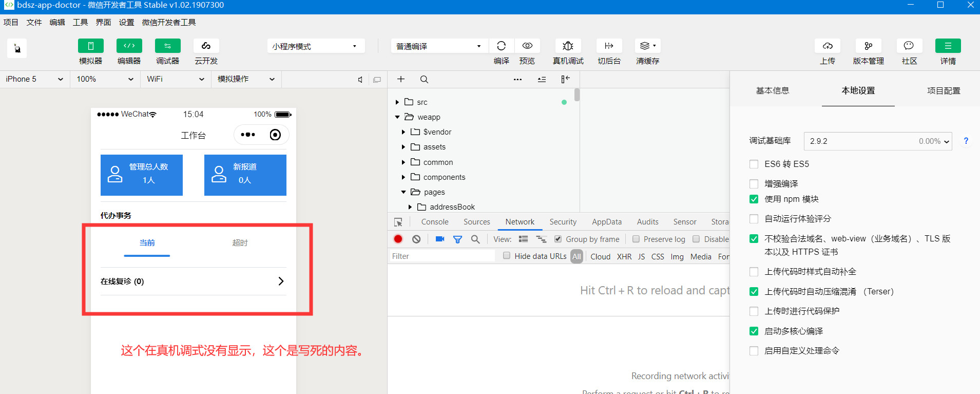This screenshot has height=394, width=980.
Task: Open the 模拟操作 dropdown
Action: pyautogui.click(x=246, y=79)
